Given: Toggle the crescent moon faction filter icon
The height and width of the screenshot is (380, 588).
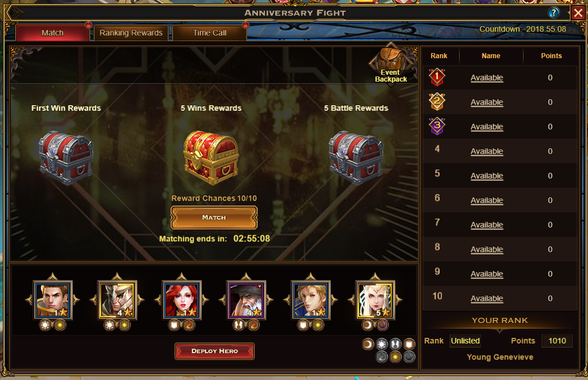Looking at the screenshot, I should [368, 344].
